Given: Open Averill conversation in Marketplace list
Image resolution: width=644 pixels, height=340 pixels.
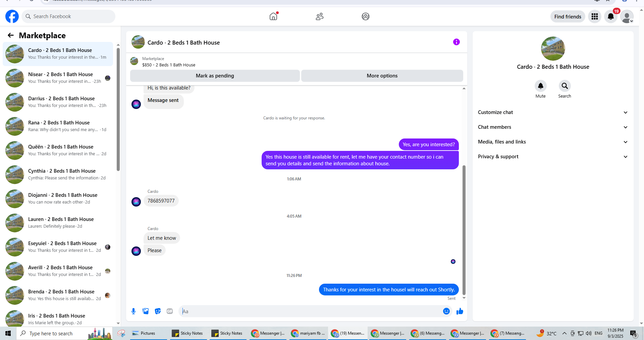Looking at the screenshot, I should (x=58, y=271).
